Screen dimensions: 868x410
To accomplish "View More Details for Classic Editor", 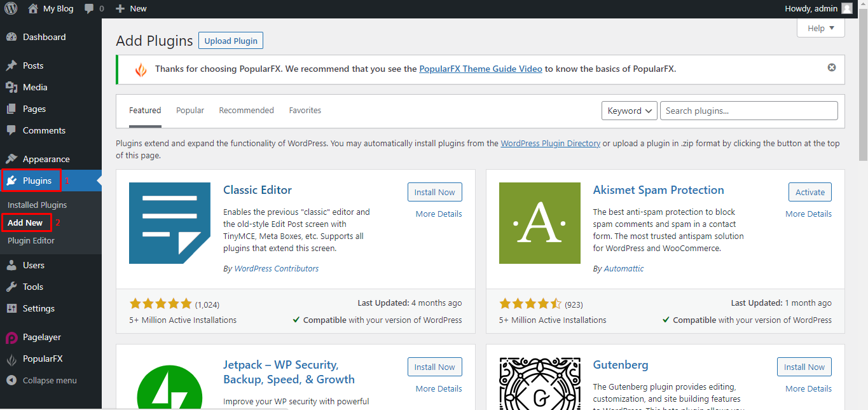I will 439,214.
